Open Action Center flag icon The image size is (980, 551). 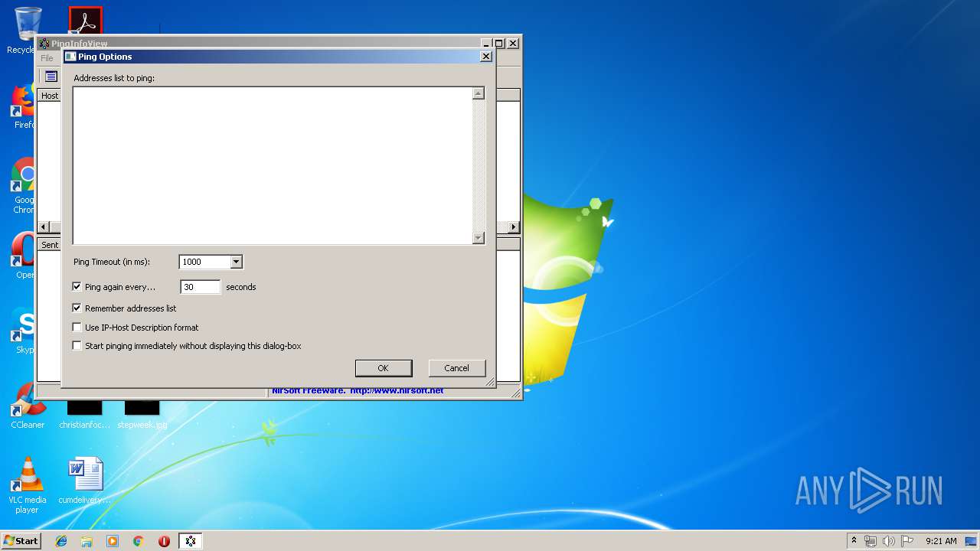pyautogui.click(x=906, y=541)
